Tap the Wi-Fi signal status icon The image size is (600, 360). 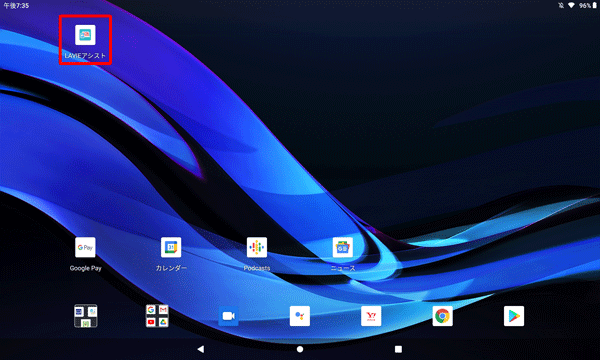571,5
